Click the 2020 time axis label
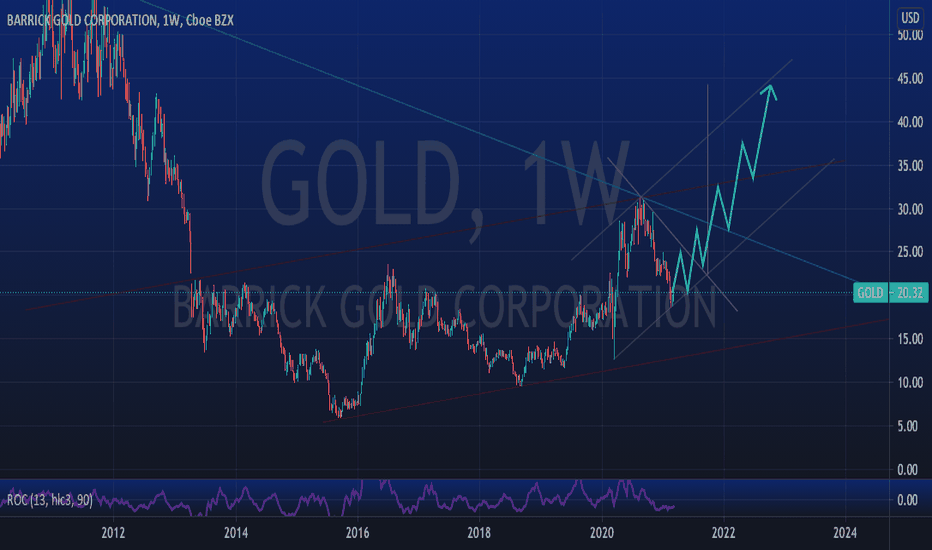Image resolution: width=932 pixels, height=550 pixels. click(602, 533)
